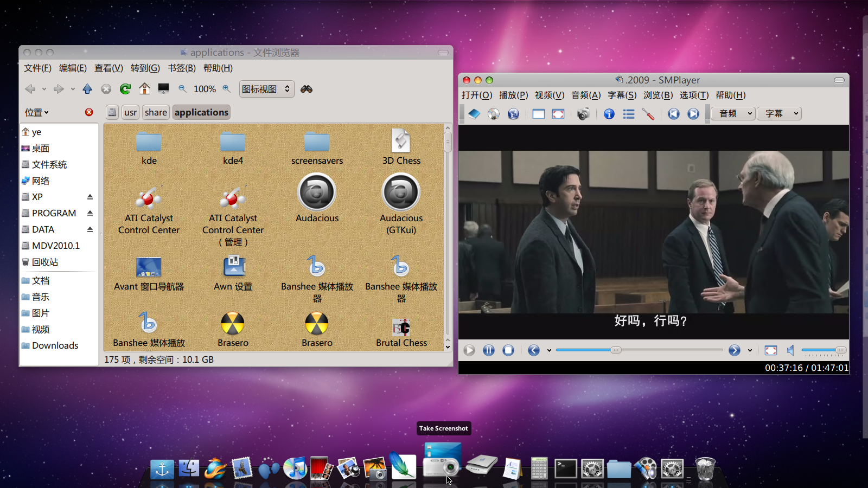The height and width of the screenshot is (488, 868).
Task: Show file information in SMPlayer
Action: 609,114
